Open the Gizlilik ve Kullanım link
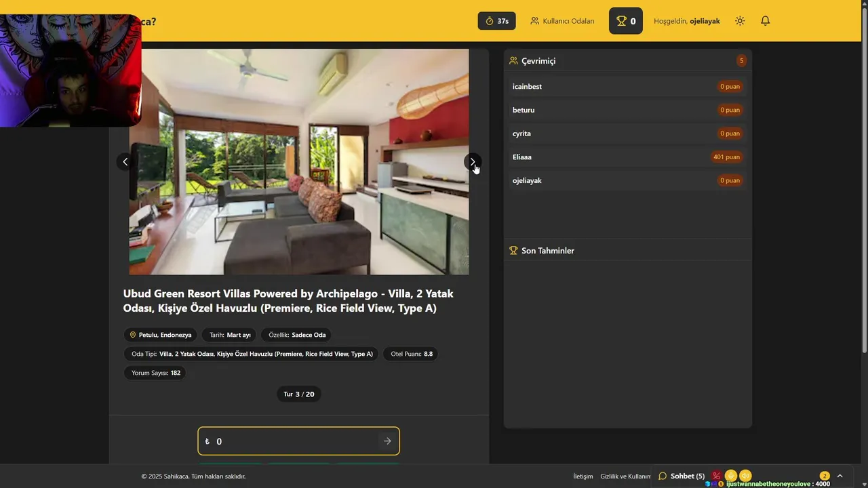Screen dimensions: 868x488 click(x=625, y=476)
